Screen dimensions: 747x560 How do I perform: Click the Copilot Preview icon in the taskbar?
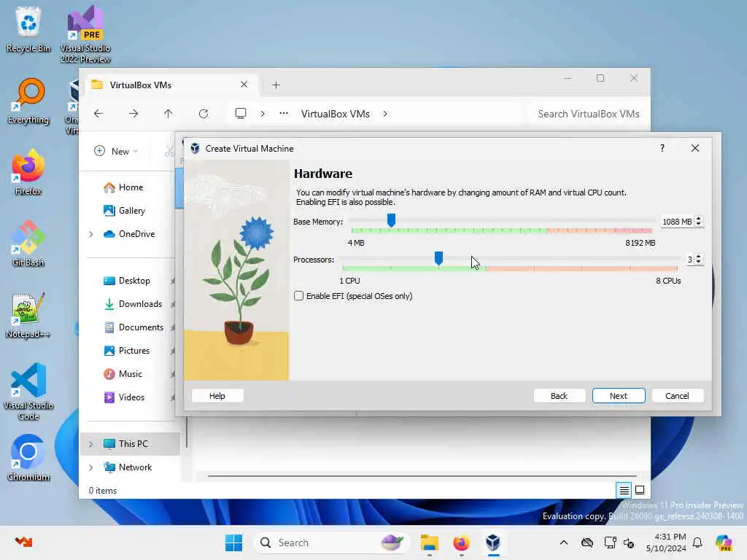pos(724,542)
